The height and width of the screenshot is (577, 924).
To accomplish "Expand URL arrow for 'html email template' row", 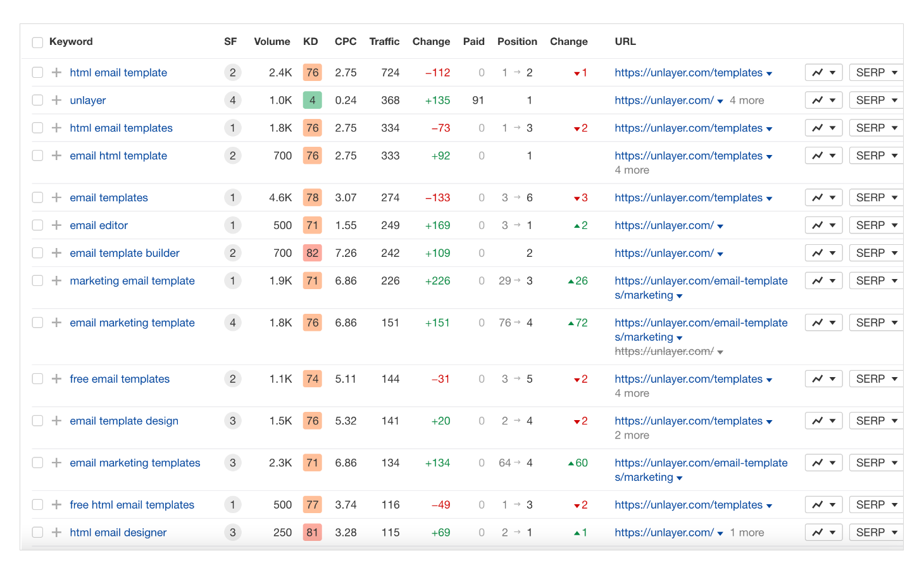I will 769,74.
